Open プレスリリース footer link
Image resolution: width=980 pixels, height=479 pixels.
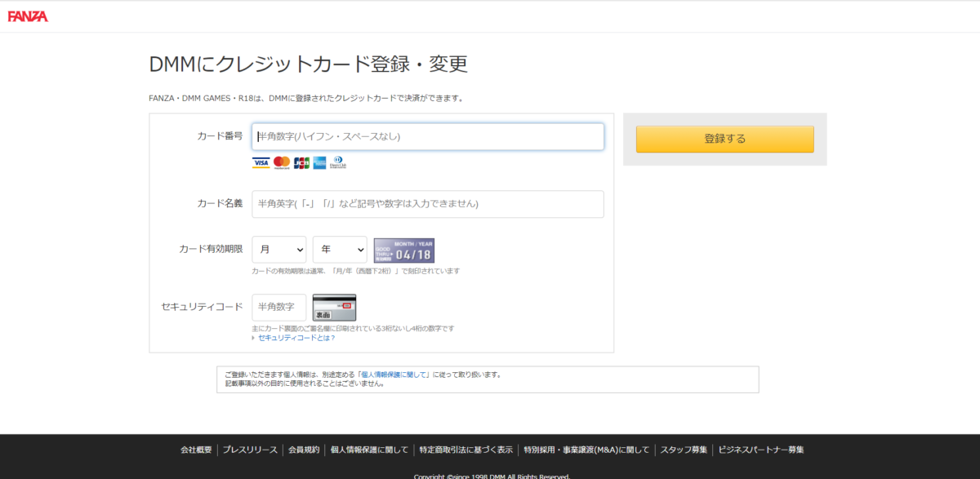(x=250, y=450)
